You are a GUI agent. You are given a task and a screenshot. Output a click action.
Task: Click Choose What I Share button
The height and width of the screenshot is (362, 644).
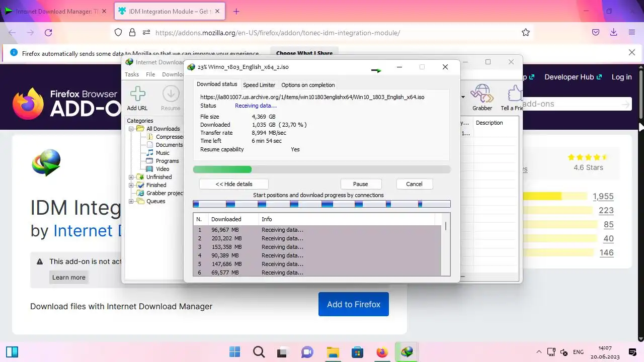coord(304,53)
